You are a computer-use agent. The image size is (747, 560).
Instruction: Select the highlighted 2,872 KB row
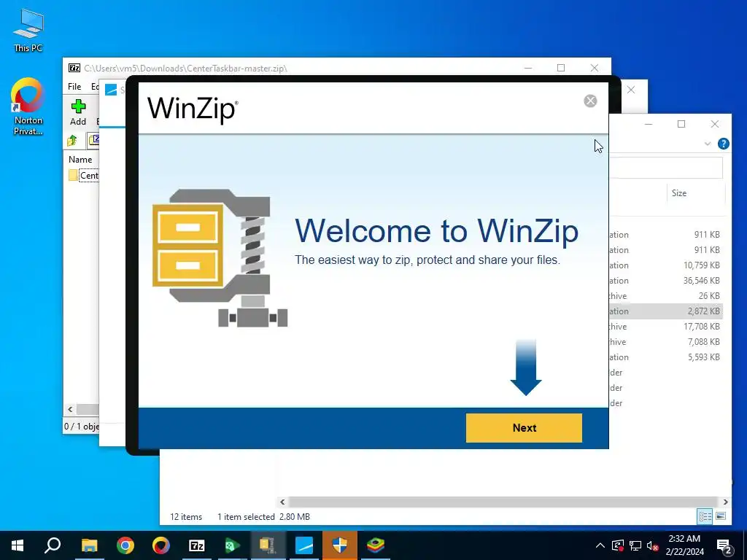(x=666, y=311)
